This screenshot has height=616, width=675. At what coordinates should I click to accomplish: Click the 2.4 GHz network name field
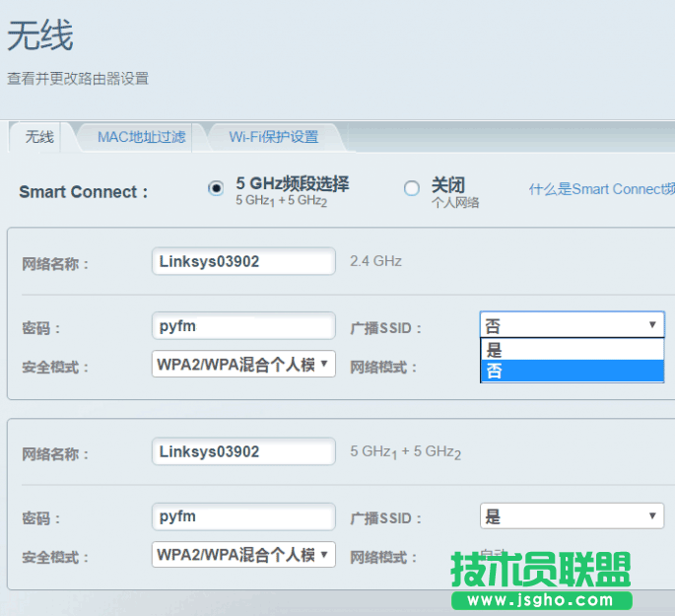(x=243, y=261)
